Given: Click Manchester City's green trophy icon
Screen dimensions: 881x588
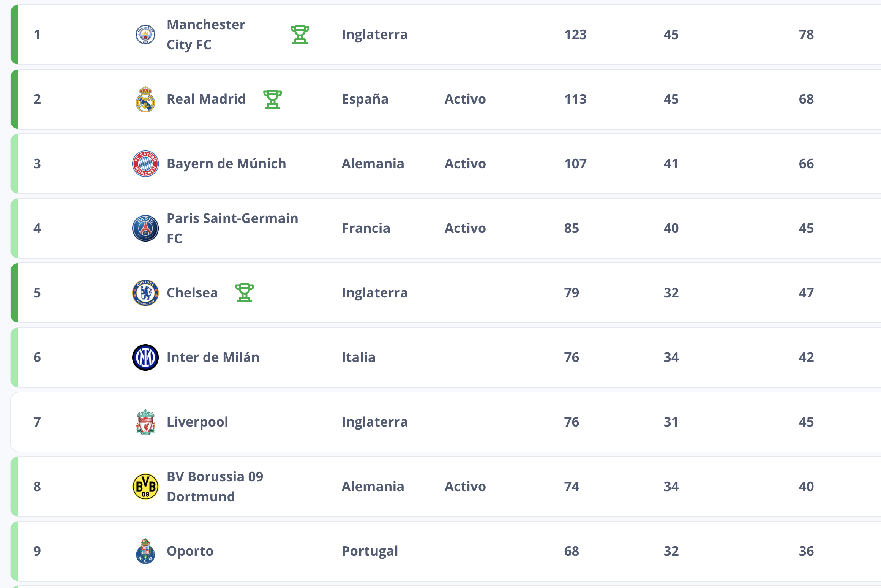Looking at the screenshot, I should [x=300, y=35].
